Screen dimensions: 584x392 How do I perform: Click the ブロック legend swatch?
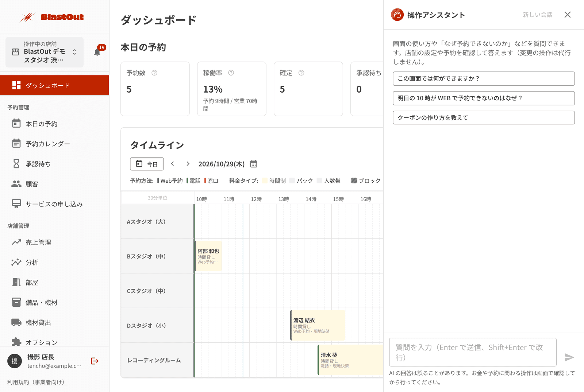pyautogui.click(x=354, y=181)
